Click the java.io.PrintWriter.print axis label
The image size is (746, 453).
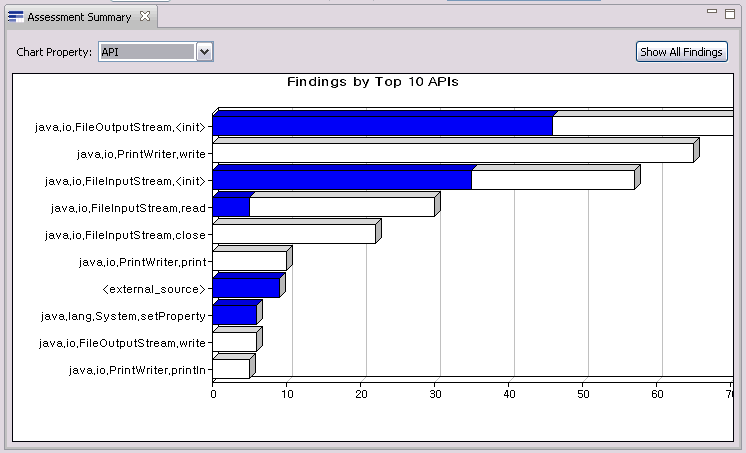pos(143,262)
